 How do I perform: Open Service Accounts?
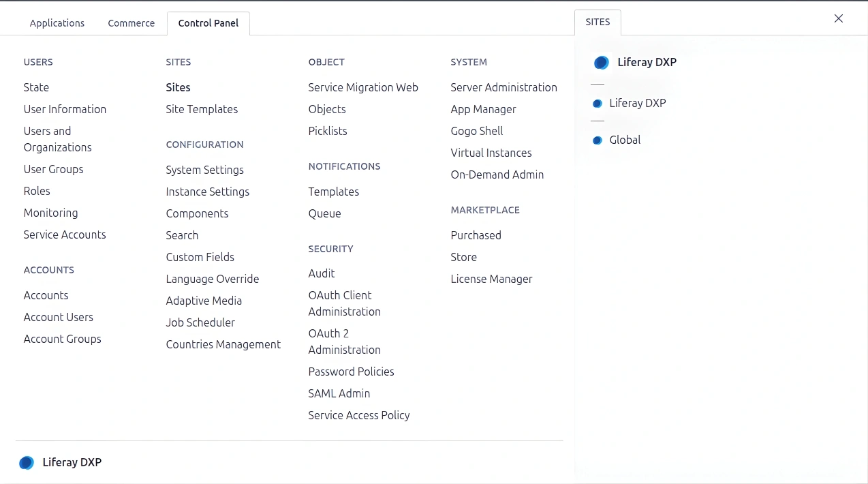coord(65,235)
